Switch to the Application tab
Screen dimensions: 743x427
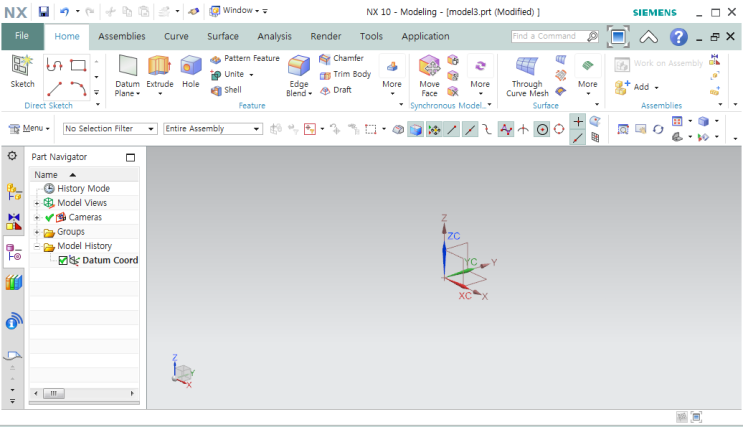point(426,36)
